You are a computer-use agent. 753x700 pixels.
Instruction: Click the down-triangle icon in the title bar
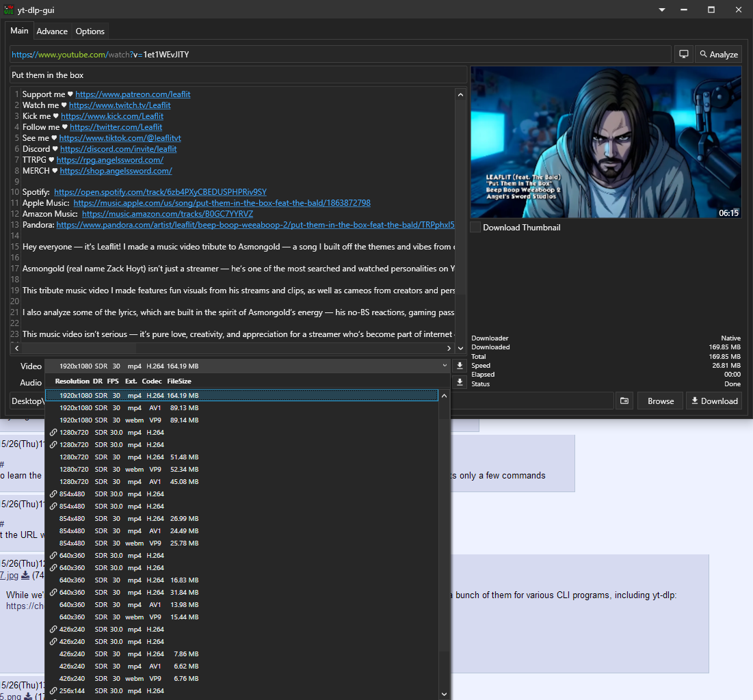coord(662,10)
